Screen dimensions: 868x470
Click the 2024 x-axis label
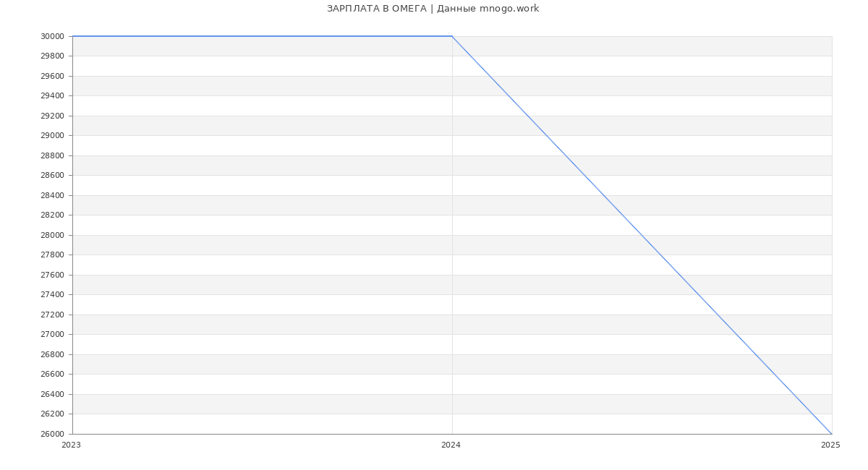pos(451,445)
